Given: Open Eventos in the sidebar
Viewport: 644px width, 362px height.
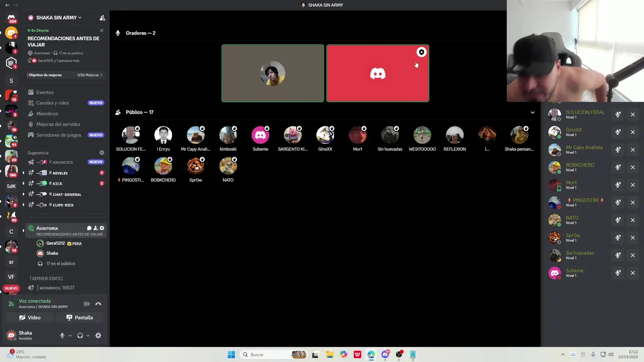Looking at the screenshot, I should tap(65, 93).
